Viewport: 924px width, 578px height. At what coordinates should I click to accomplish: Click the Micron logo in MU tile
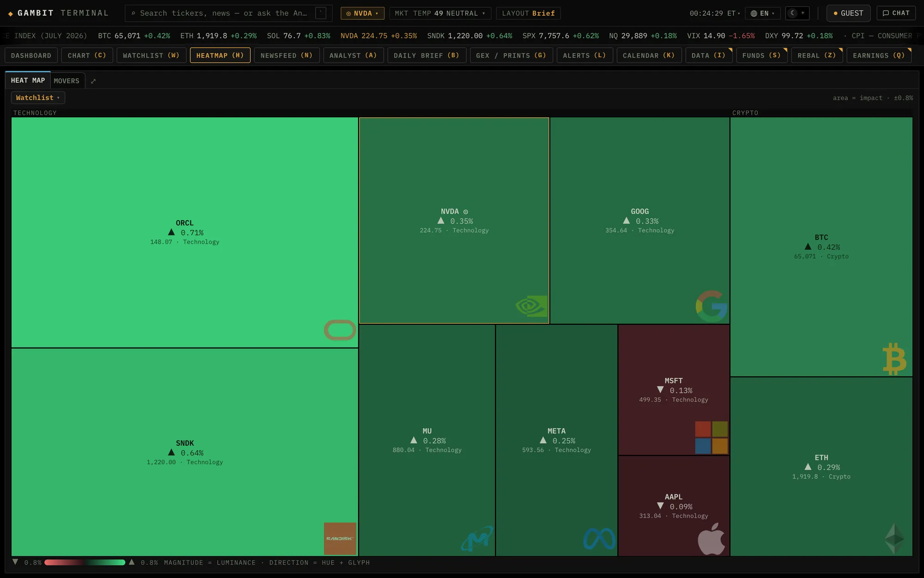477,539
